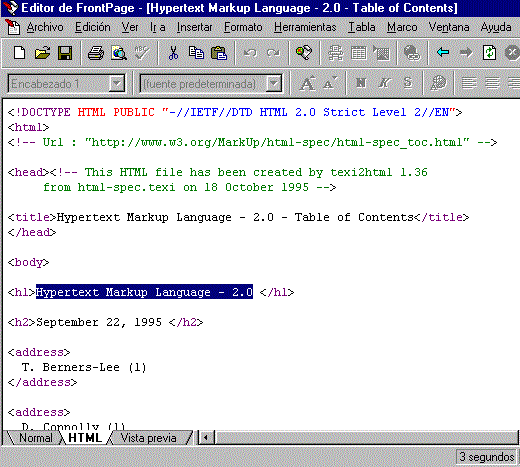Toggle underline with the S button
Screen dimensions: 520x467
(407, 83)
